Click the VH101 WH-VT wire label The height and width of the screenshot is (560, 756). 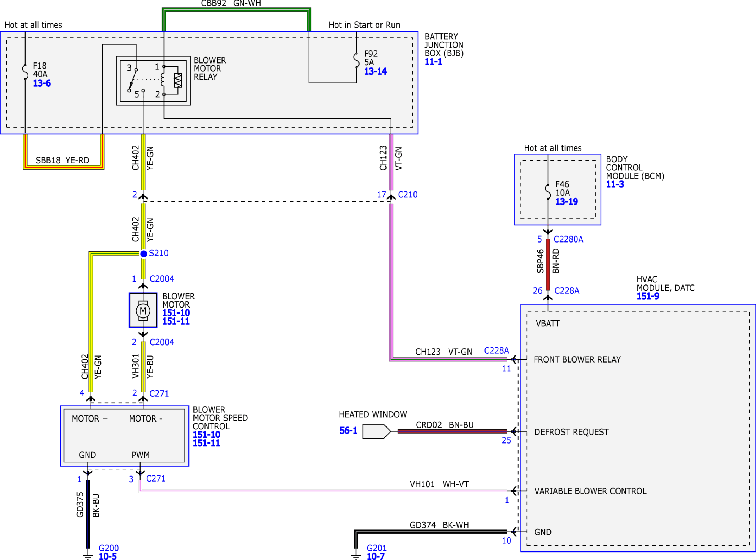coord(439,484)
